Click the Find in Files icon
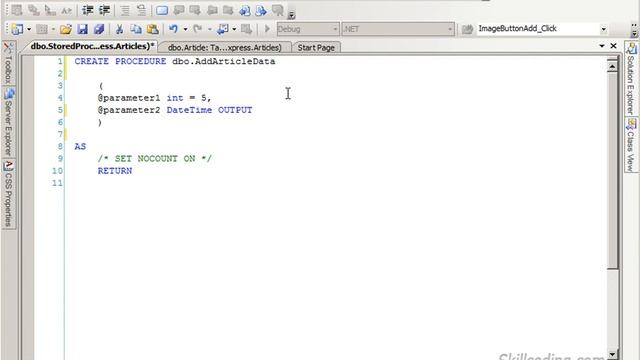The width and height of the screenshot is (640, 360). point(467,29)
